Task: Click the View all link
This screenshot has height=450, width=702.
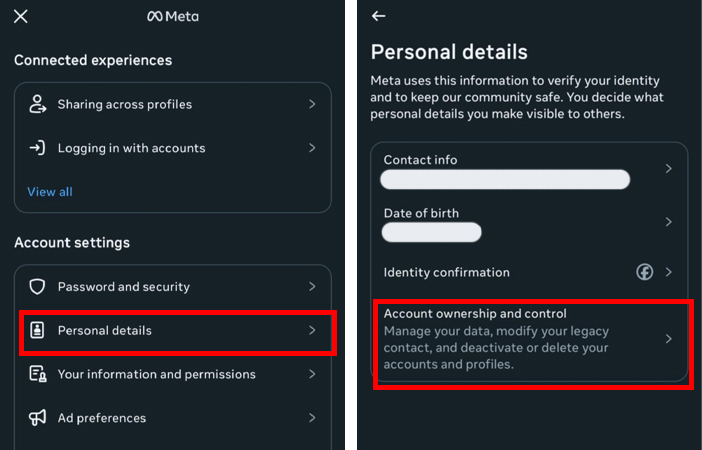Action: [x=50, y=192]
